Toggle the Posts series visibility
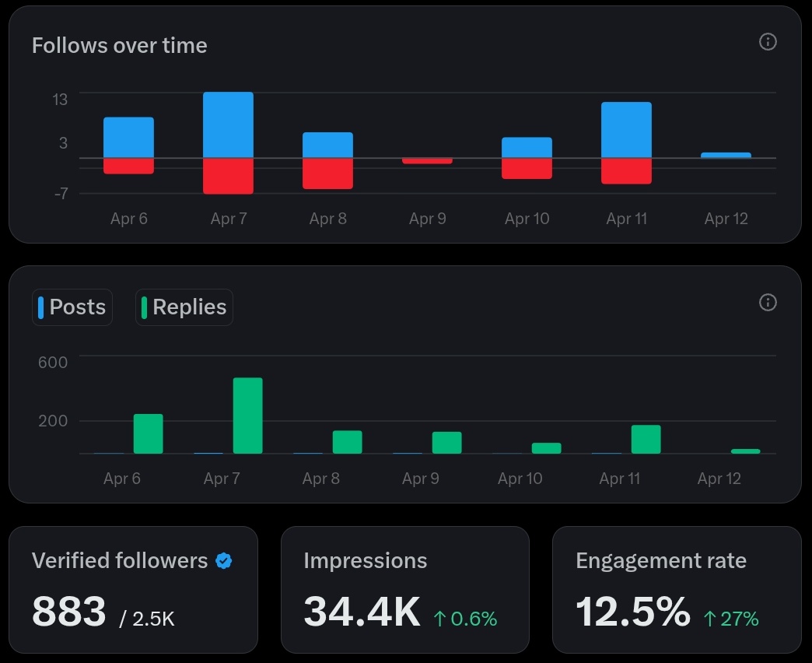This screenshot has height=663, width=812. tap(72, 307)
